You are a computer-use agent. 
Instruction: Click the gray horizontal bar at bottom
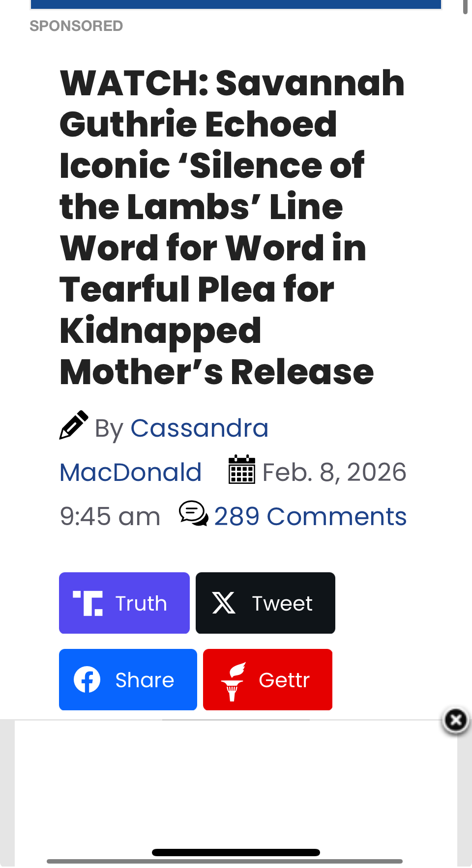[225, 861]
